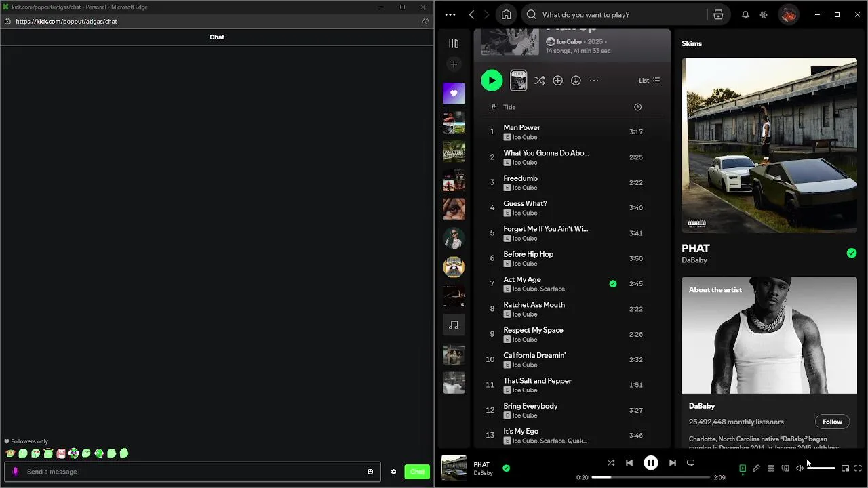Toggle repeat in player controls
Screen dimensions: 868x488
point(690,463)
